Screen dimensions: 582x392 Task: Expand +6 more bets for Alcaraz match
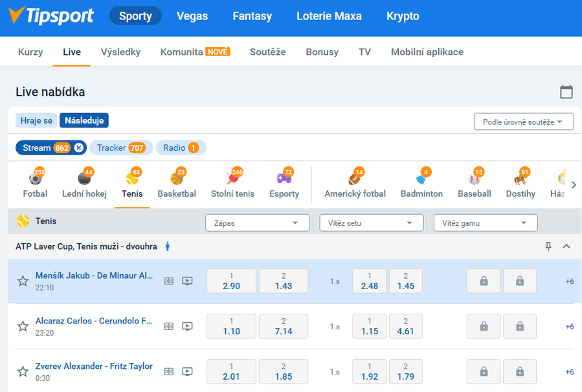[x=570, y=327]
